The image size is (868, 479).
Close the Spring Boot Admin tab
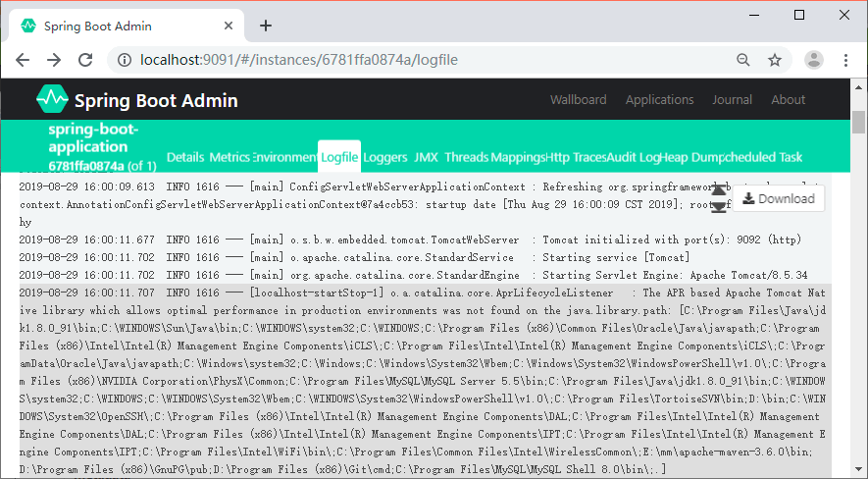coord(229,26)
